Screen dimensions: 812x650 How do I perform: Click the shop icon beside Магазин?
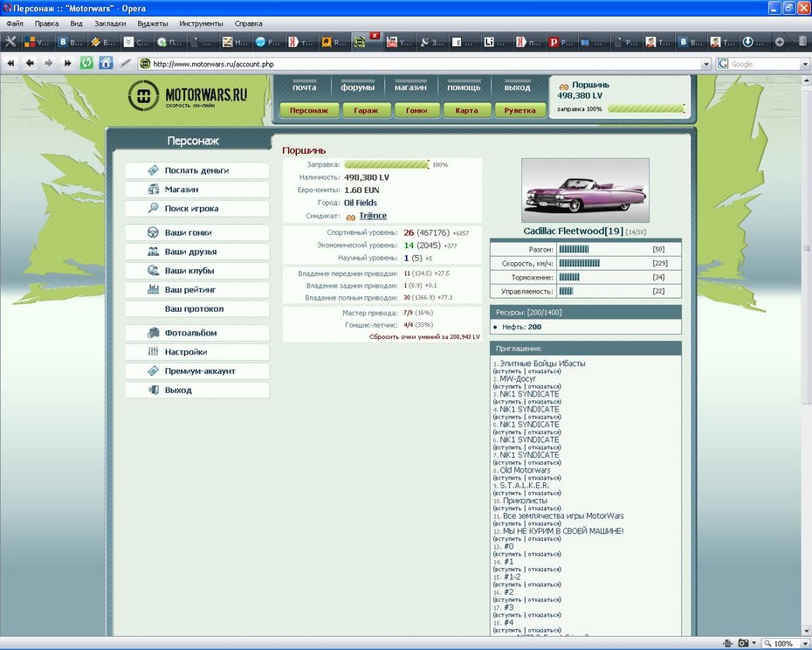153,190
